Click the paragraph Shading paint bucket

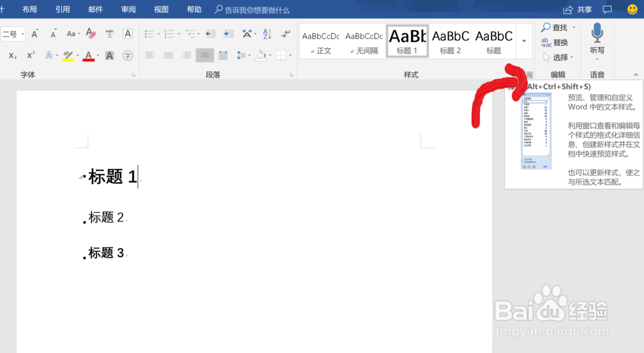point(261,55)
